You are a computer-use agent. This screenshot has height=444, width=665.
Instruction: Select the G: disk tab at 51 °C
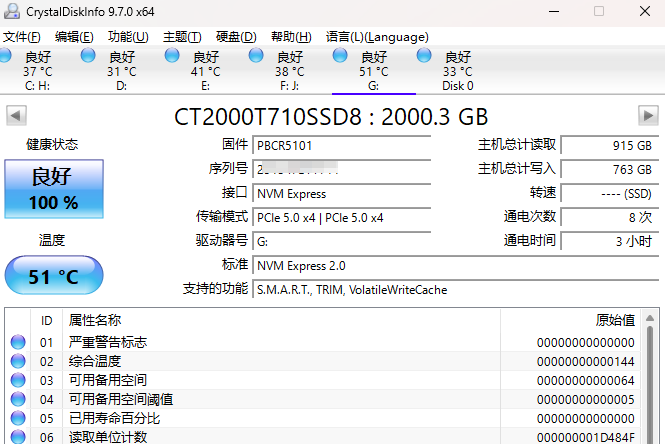374,71
